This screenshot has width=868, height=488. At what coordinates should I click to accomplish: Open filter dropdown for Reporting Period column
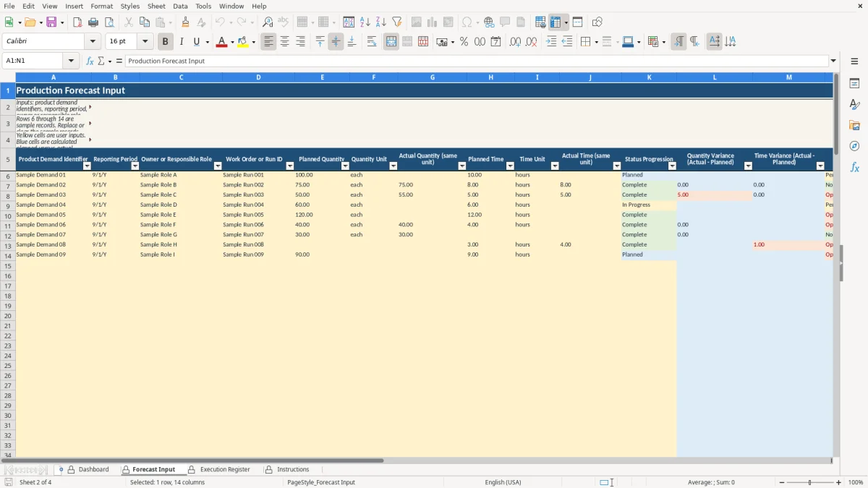134,166
